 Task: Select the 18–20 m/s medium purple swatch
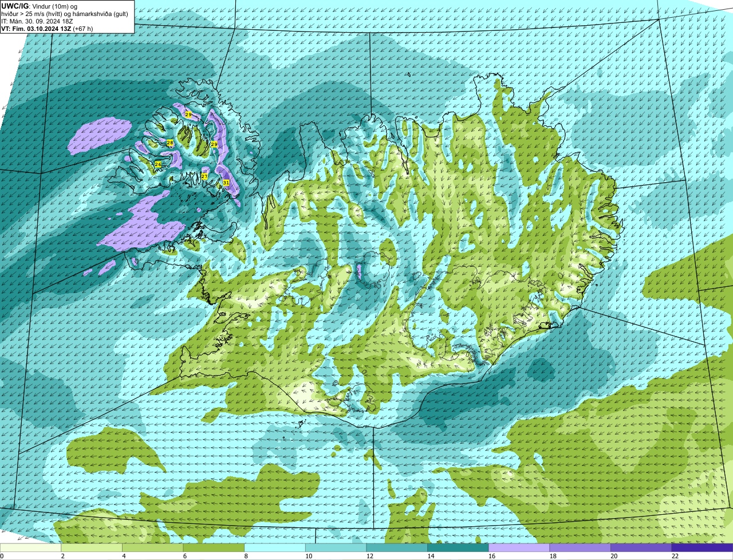point(580,547)
